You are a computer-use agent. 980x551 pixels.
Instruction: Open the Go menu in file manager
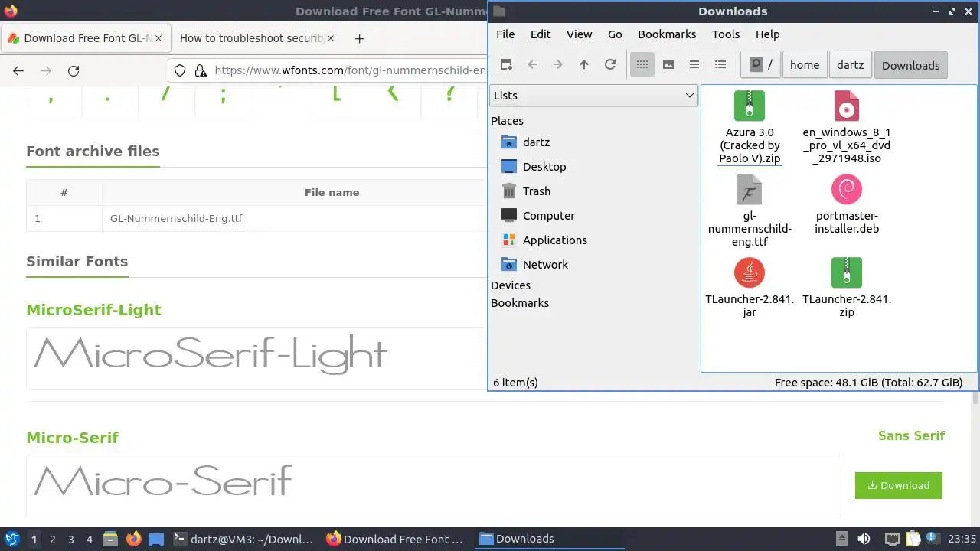tap(615, 34)
